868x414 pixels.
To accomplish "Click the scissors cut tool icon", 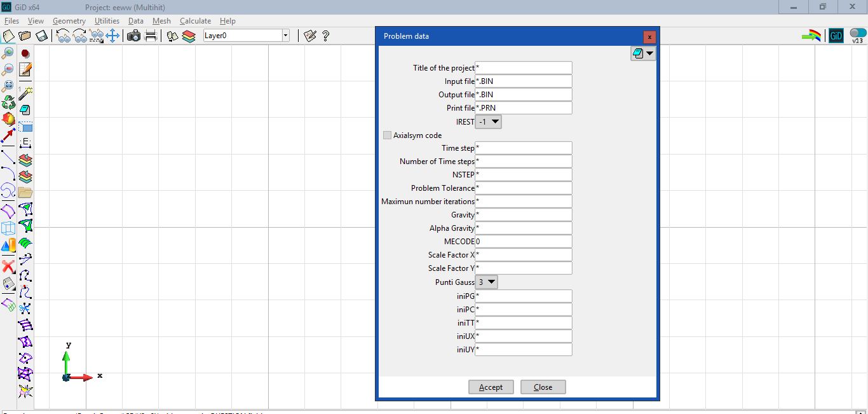I will click(x=25, y=309).
